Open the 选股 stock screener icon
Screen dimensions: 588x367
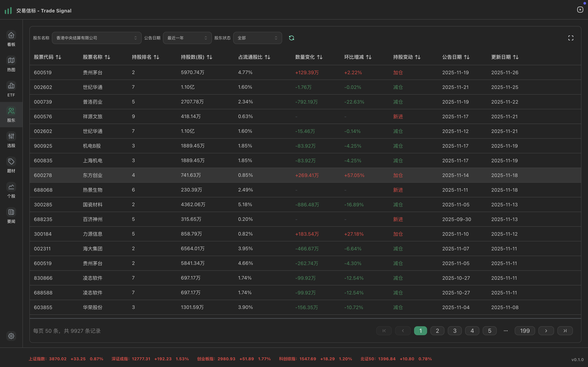[x=11, y=136]
